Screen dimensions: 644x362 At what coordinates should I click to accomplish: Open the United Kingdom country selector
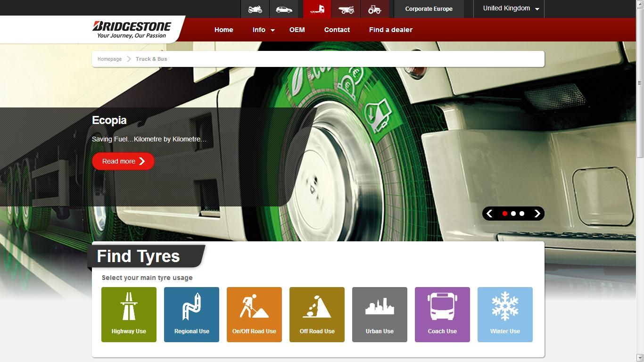pos(509,8)
